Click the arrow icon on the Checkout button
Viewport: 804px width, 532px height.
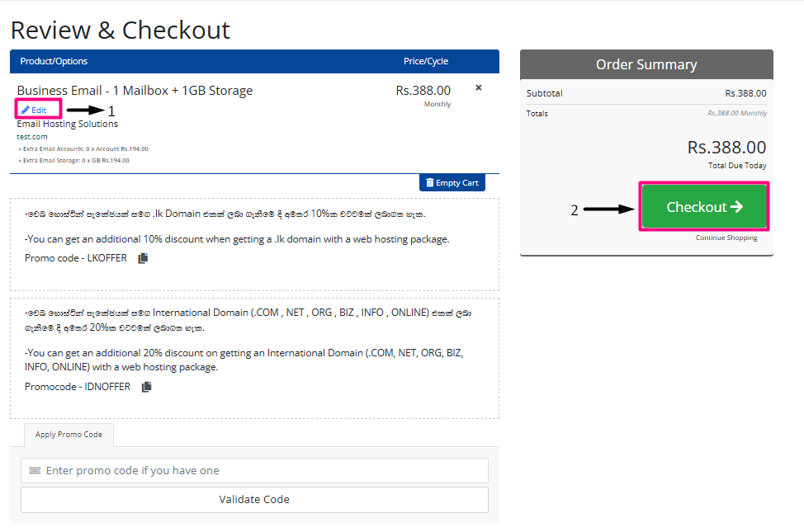[x=736, y=207]
